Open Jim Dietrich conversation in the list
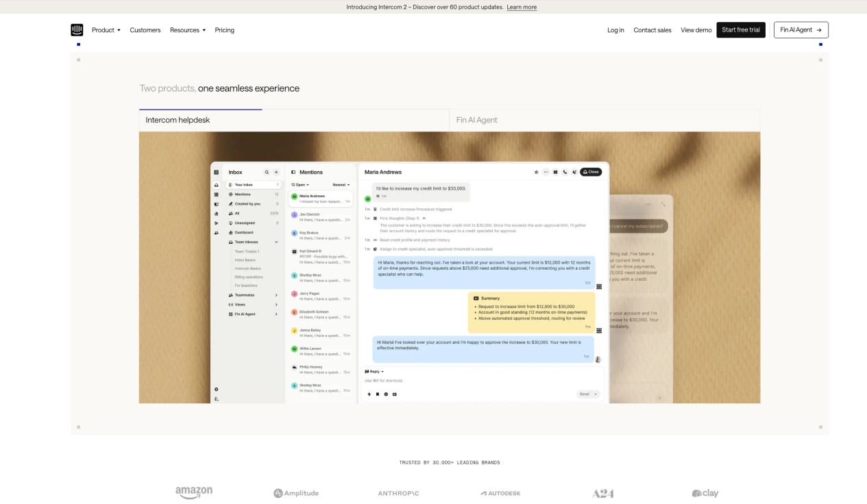The width and height of the screenshot is (867, 504). point(321,217)
